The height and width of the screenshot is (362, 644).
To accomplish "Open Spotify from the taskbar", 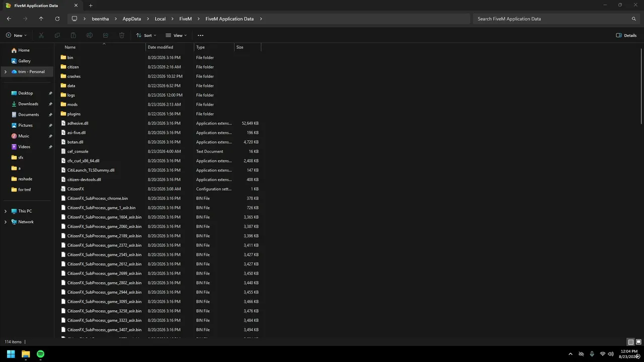I will [x=40, y=354].
